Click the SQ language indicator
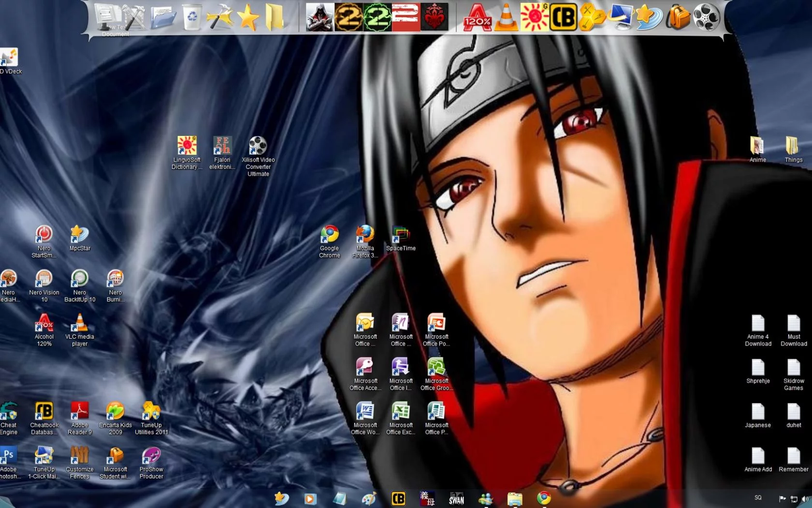 (x=758, y=498)
